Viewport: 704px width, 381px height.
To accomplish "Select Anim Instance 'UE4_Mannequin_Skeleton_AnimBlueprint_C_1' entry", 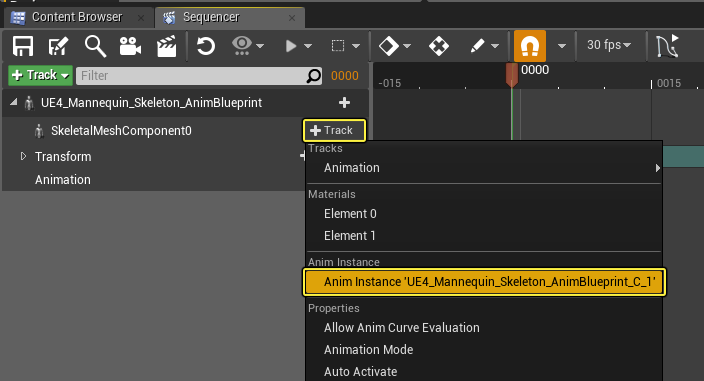I will [484, 282].
